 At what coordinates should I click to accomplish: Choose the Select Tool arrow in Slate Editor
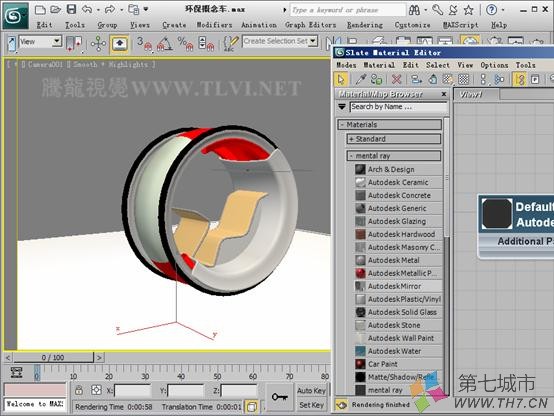[x=341, y=80]
